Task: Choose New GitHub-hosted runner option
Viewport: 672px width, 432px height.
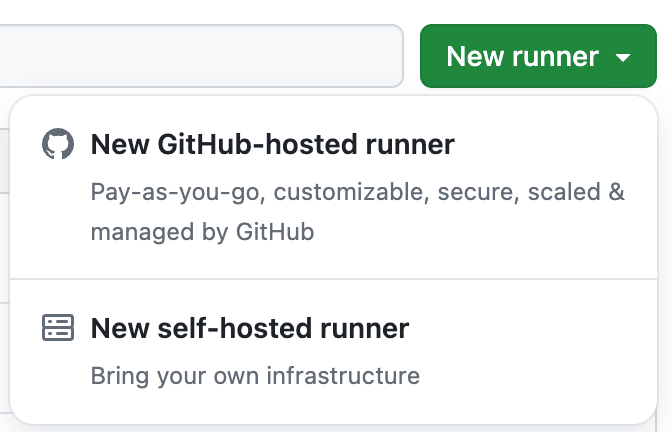Action: click(333, 187)
